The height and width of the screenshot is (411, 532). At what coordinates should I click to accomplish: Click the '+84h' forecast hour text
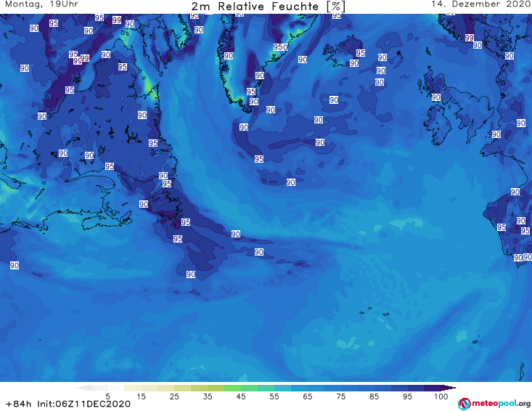pos(19,404)
